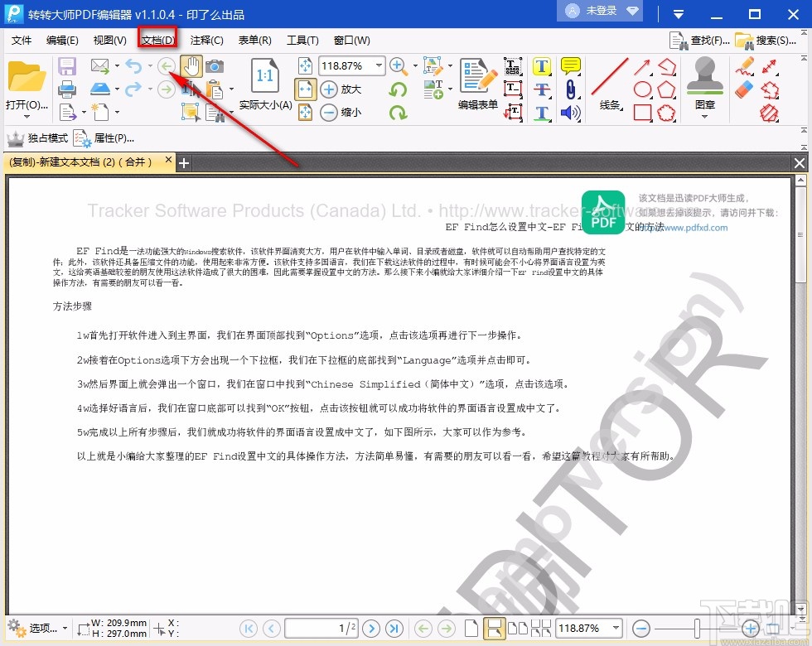The width and height of the screenshot is (812, 646).
Task: Enable two pages facing layout
Action: (517, 629)
